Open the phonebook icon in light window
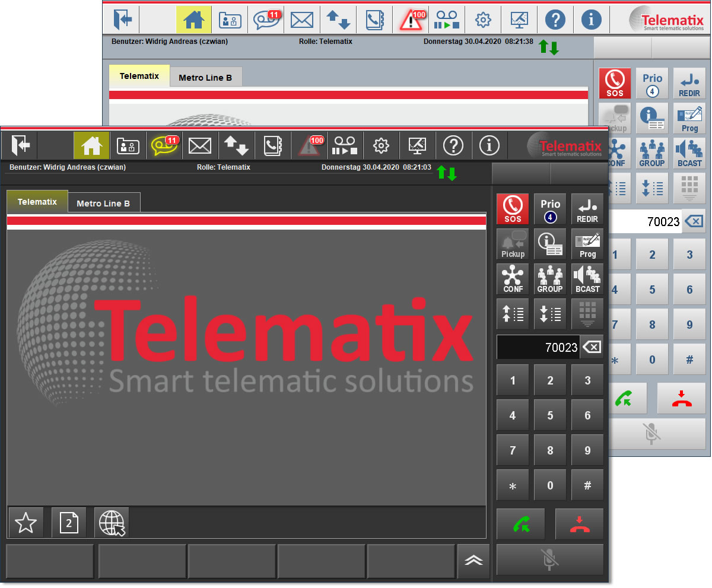Image resolution: width=712 pixels, height=588 pixels. pos(374,20)
